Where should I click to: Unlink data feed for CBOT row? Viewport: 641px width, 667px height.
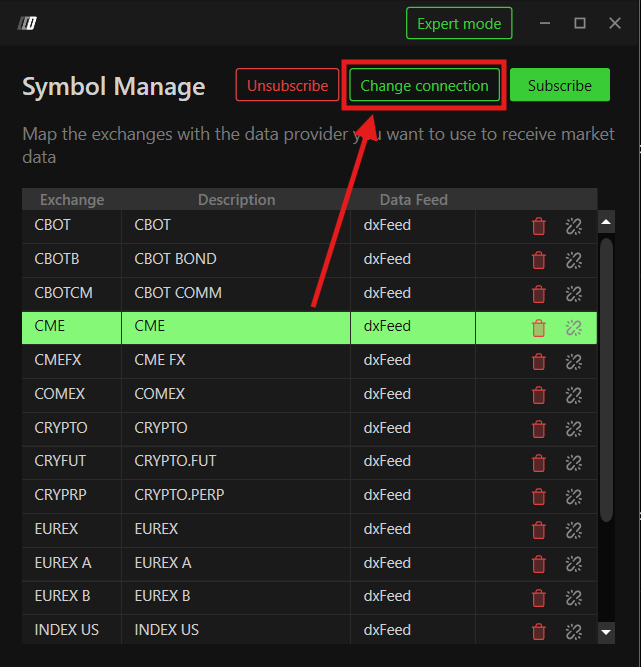click(573, 226)
